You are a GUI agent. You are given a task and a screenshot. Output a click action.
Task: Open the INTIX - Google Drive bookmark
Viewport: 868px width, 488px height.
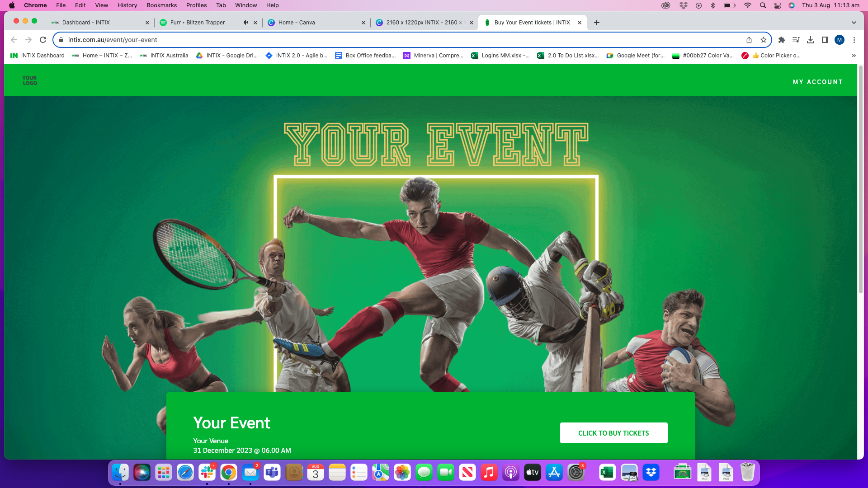(227, 56)
